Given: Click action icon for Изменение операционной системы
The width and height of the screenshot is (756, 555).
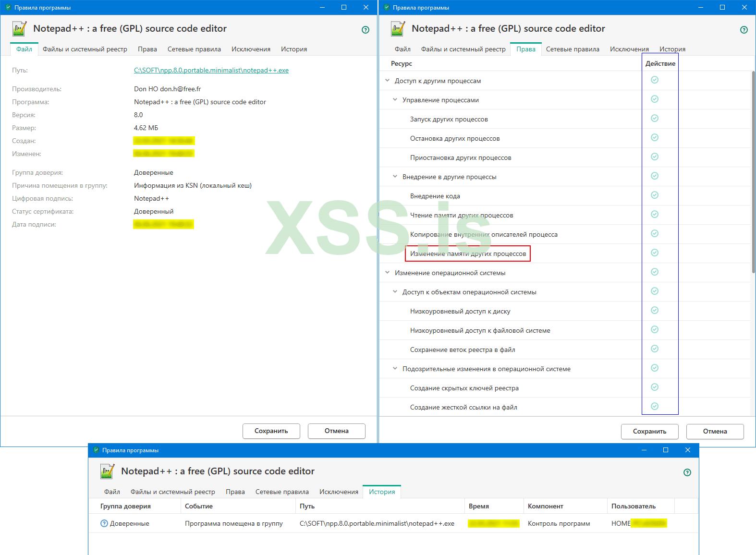Looking at the screenshot, I should (x=655, y=272).
